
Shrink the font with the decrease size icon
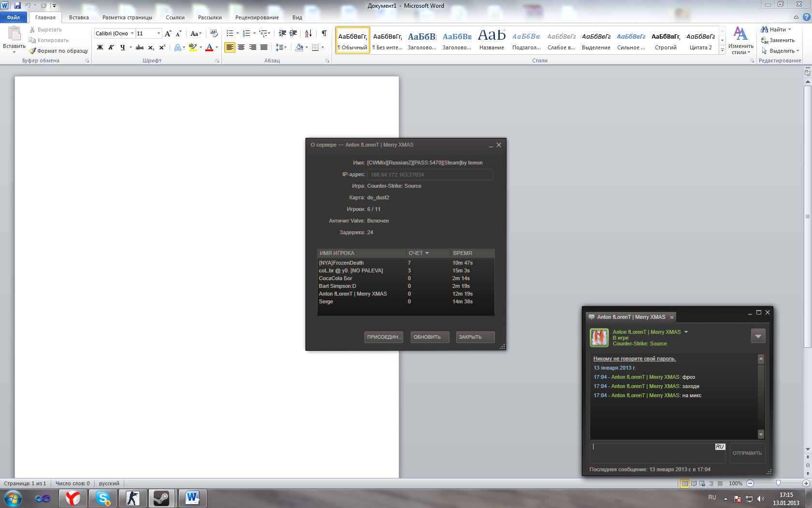178,33
